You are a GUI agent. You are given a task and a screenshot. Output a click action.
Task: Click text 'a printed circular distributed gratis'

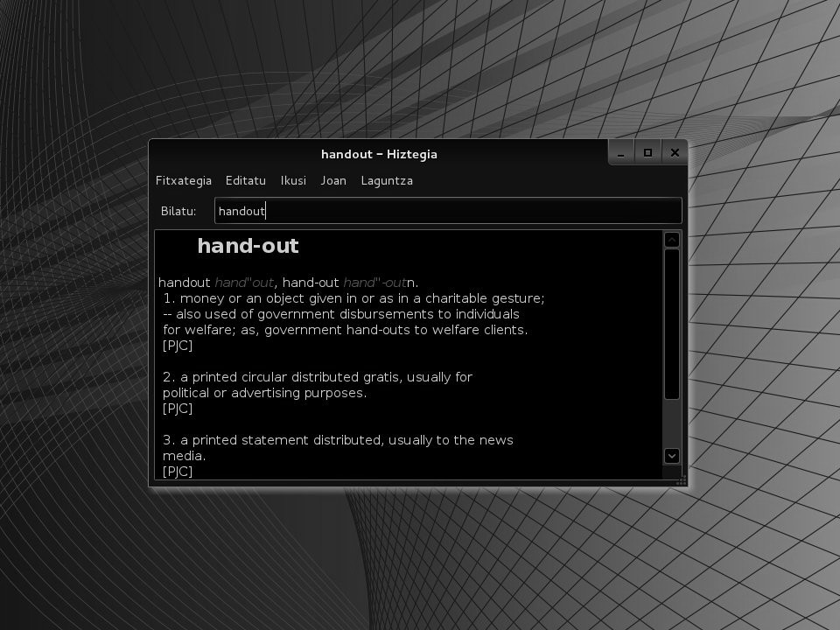pyautogui.click(x=291, y=377)
